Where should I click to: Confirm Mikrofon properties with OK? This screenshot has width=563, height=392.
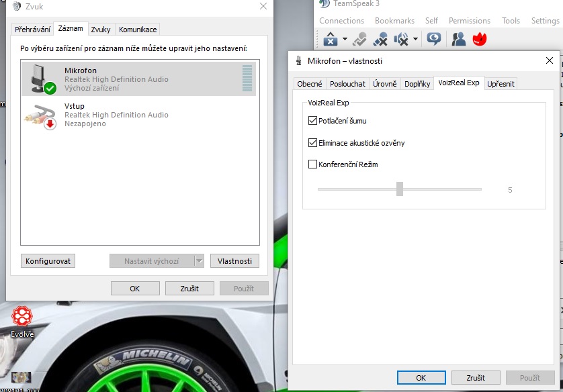point(421,378)
